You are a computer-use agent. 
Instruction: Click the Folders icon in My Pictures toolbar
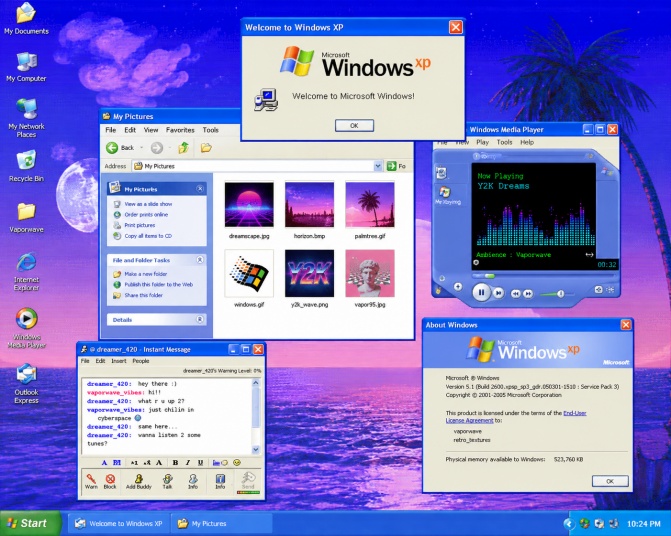click(206, 148)
